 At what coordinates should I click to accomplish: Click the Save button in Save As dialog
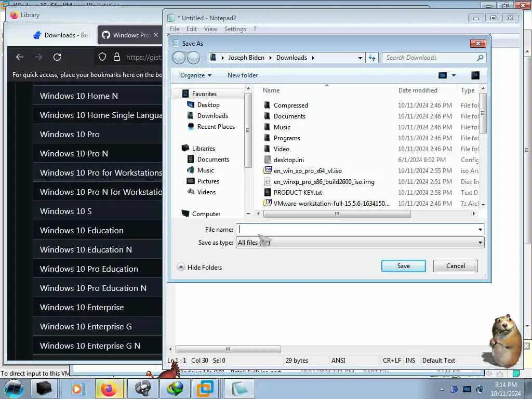[x=403, y=266]
